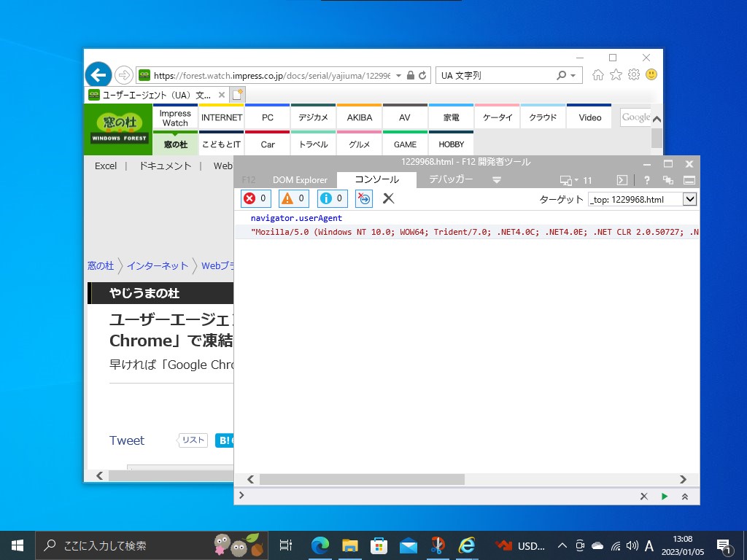This screenshot has height=560, width=747.
Task: Open the device emulation tool in F12 toolbar
Action: click(566, 180)
